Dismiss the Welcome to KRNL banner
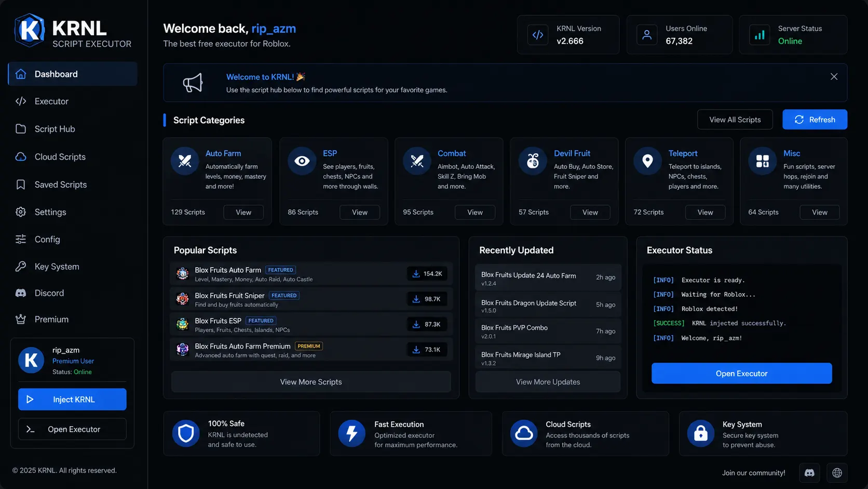The height and width of the screenshot is (489, 868). coord(834,76)
